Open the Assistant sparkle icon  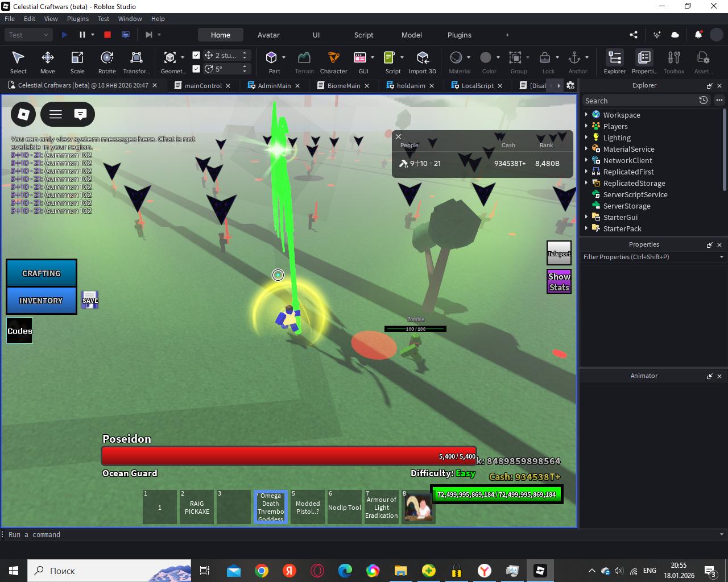[657, 35]
